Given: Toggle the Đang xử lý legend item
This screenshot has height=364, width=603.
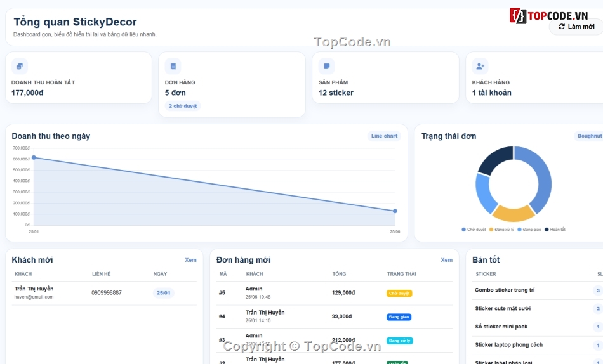Looking at the screenshot, I should tap(501, 230).
